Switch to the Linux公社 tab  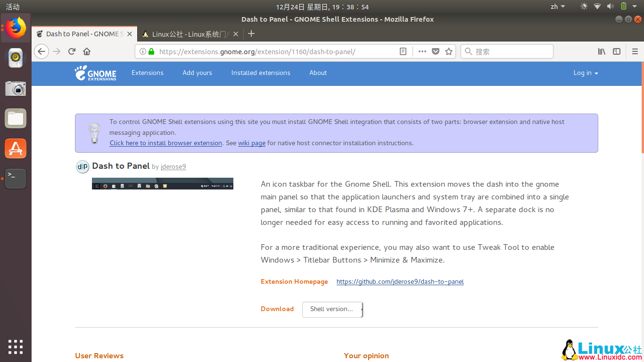[191, 34]
